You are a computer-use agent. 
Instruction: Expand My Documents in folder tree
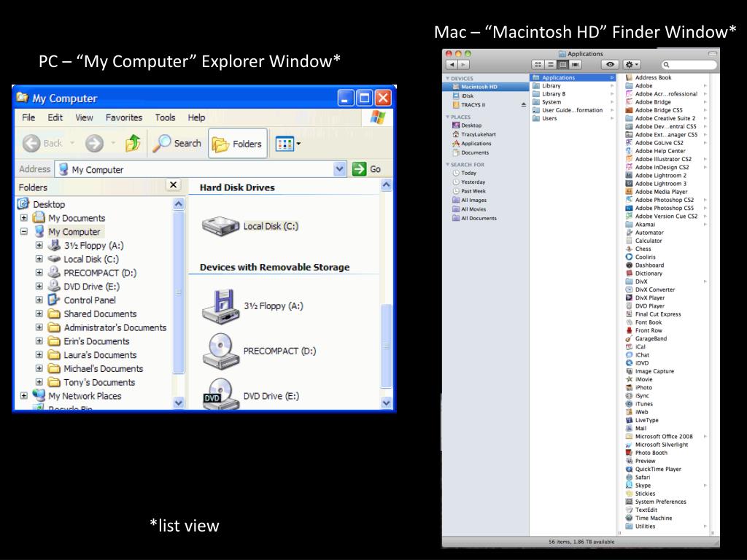pyautogui.click(x=24, y=217)
